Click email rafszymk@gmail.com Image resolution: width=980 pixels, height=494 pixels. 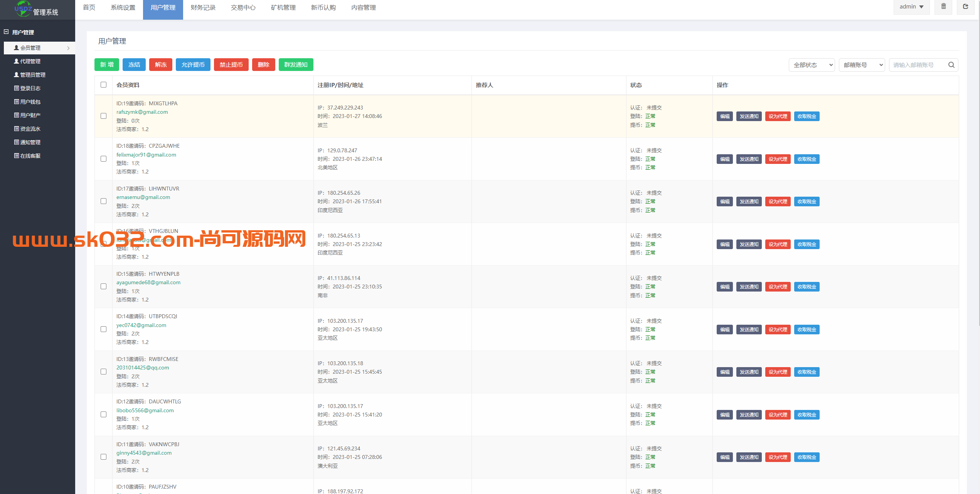click(142, 112)
